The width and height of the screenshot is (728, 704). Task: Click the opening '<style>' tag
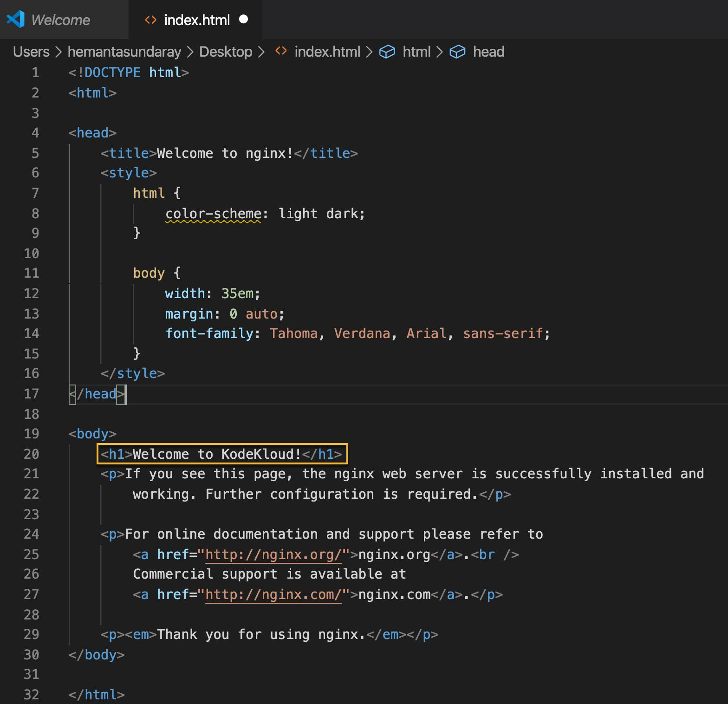point(129,173)
